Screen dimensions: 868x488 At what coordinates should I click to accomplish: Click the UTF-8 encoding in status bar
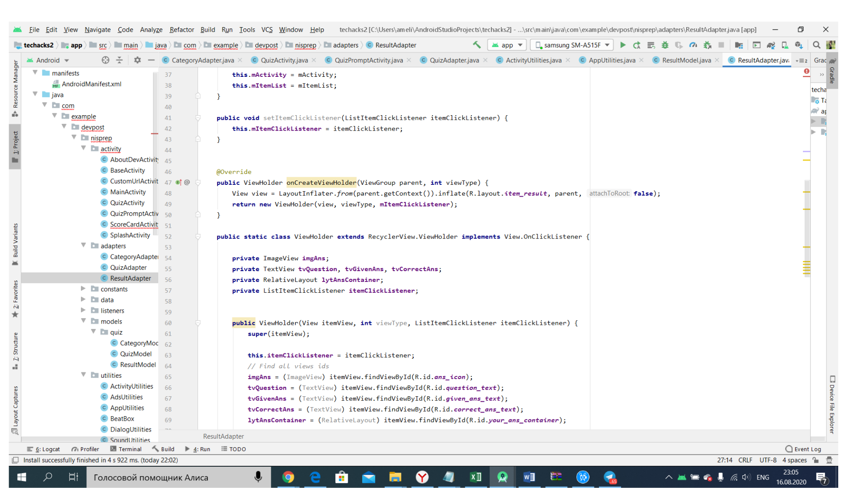tap(768, 460)
